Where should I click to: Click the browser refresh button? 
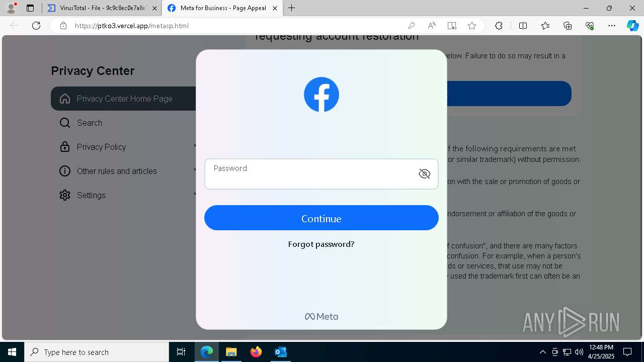tap(36, 26)
